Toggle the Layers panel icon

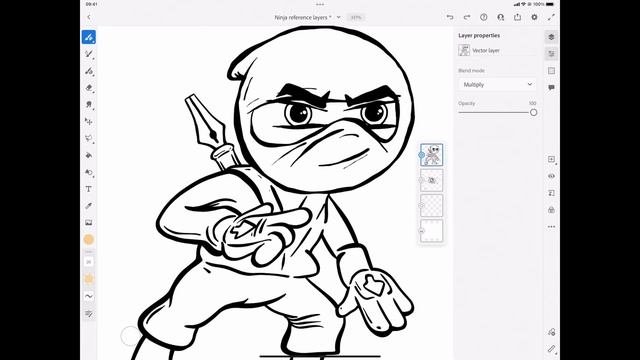coord(551,37)
